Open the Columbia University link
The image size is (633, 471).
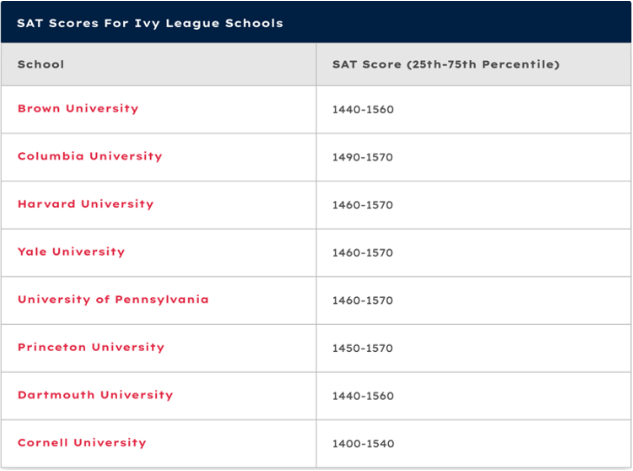(x=90, y=156)
